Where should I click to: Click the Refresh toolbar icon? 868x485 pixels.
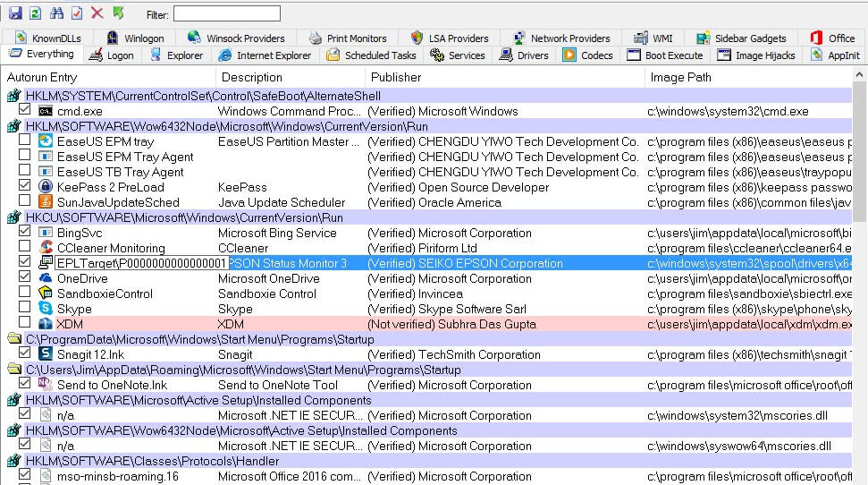[36, 13]
